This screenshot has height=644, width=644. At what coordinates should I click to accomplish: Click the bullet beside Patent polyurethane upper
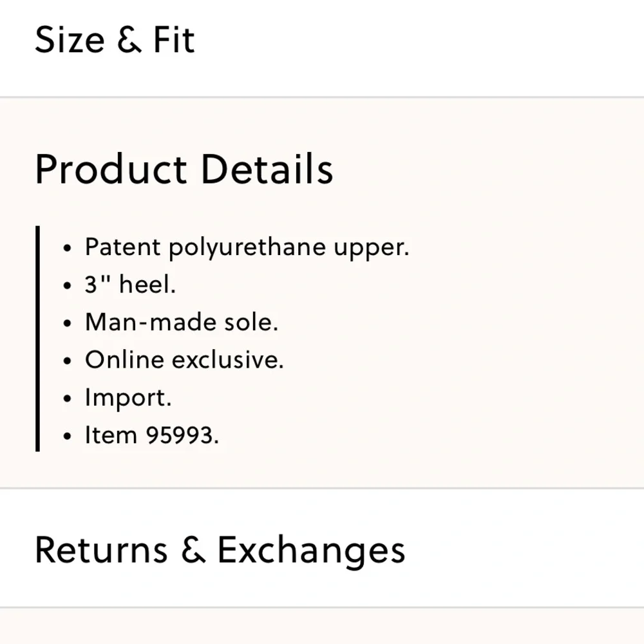coord(68,248)
